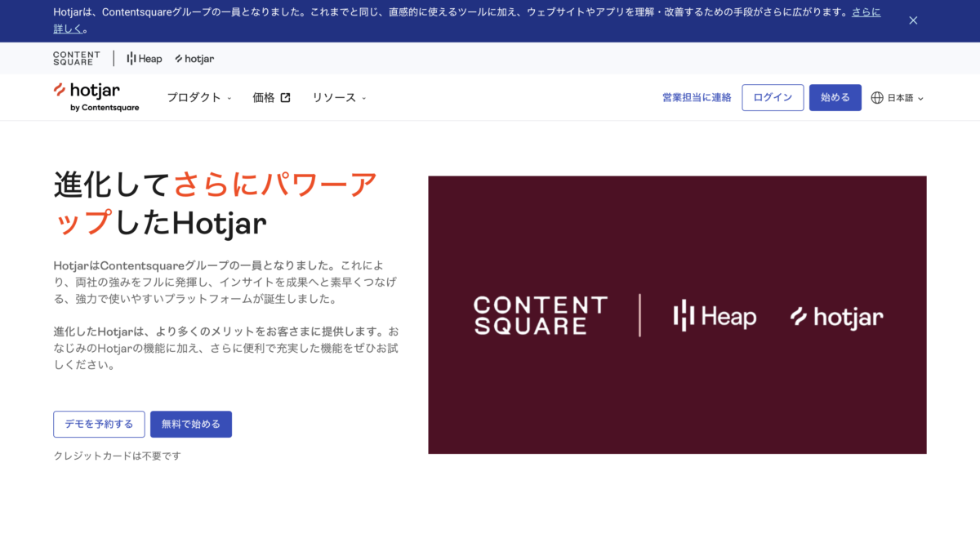Close the announcement banner with X icon
Viewport: 980px width, 543px height.
(913, 20)
